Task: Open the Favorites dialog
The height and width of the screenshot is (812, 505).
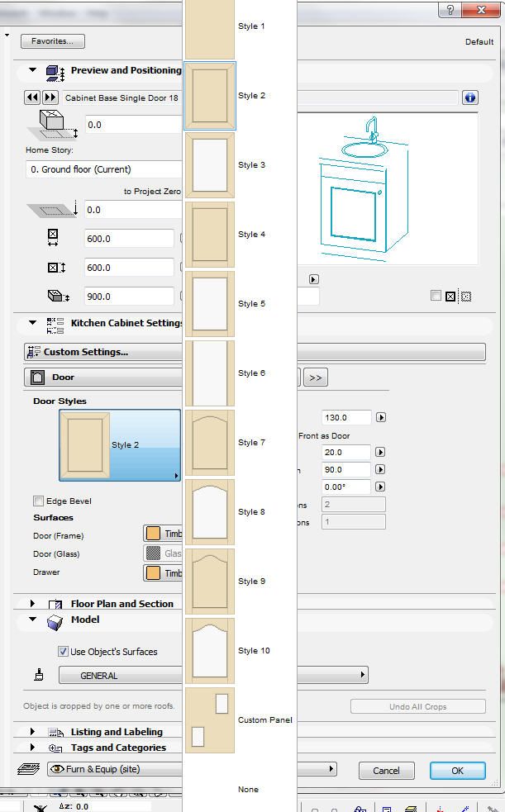Action: click(53, 41)
